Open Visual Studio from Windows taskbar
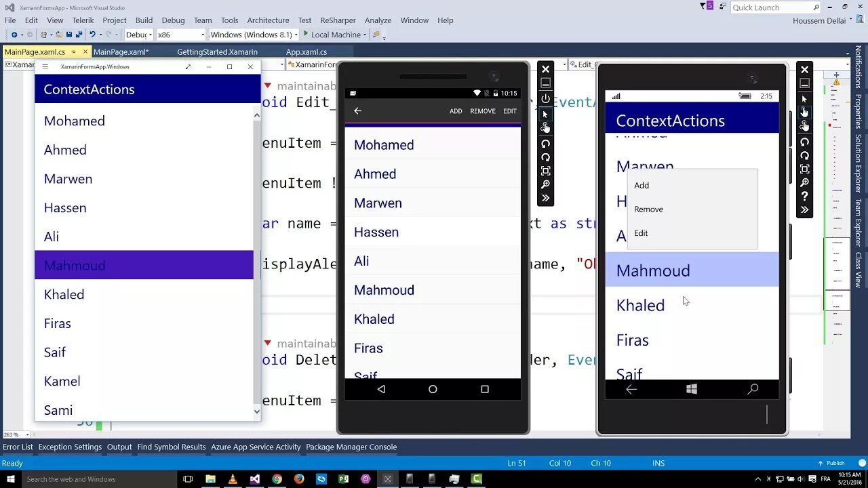This screenshot has height=488, width=868. 254,479
